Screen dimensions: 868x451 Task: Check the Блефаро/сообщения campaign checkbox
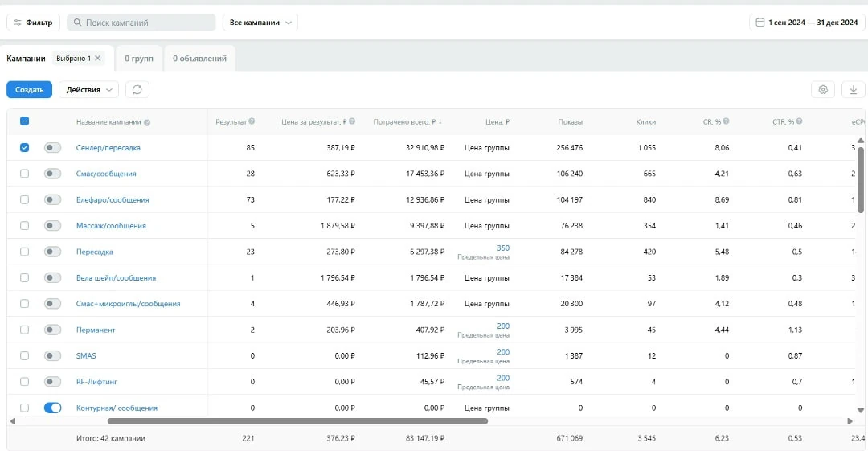(24, 199)
